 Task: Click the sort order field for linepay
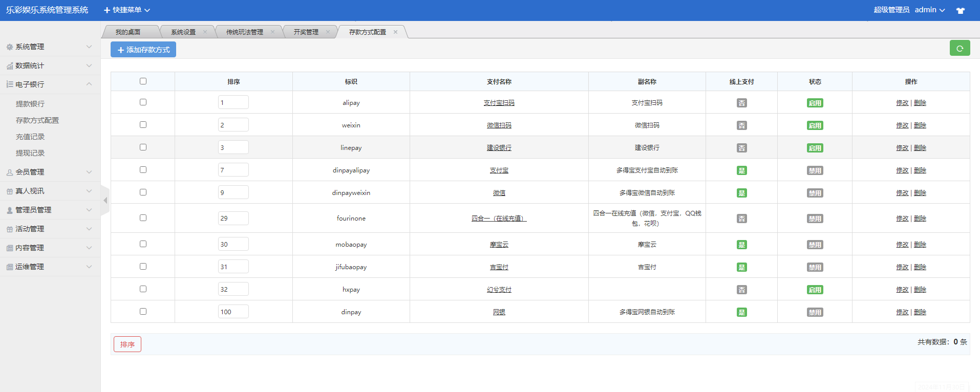[233, 147]
